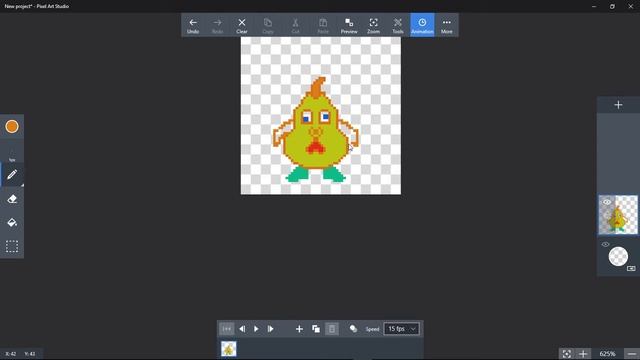Click the Redo arrow button
Image resolution: width=640 pixels, height=360 pixels.
coord(217,25)
